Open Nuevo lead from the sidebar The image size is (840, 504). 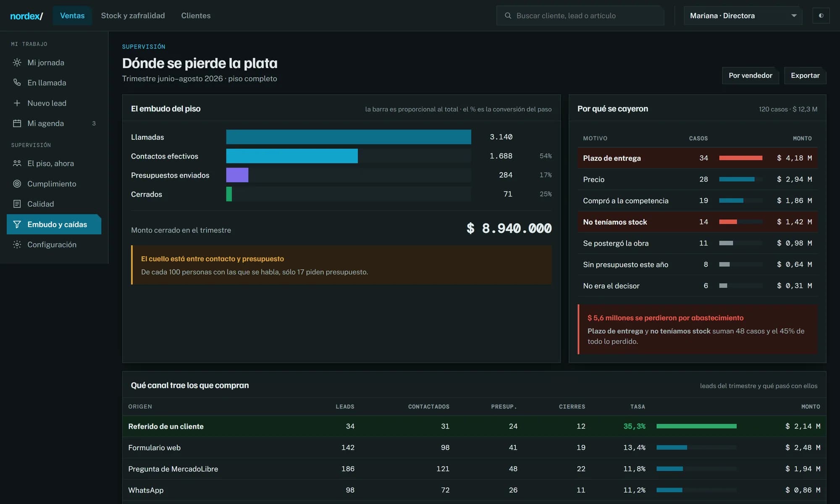pos(54,103)
